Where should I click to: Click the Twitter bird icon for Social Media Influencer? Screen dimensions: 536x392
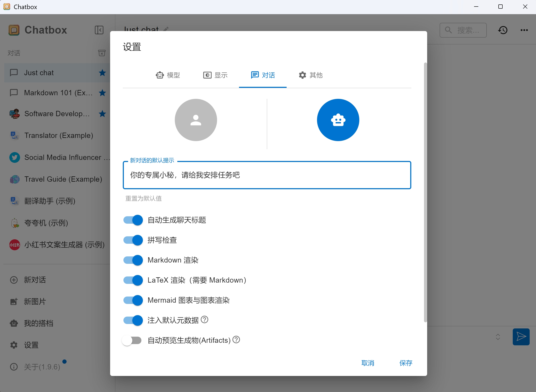coord(15,157)
